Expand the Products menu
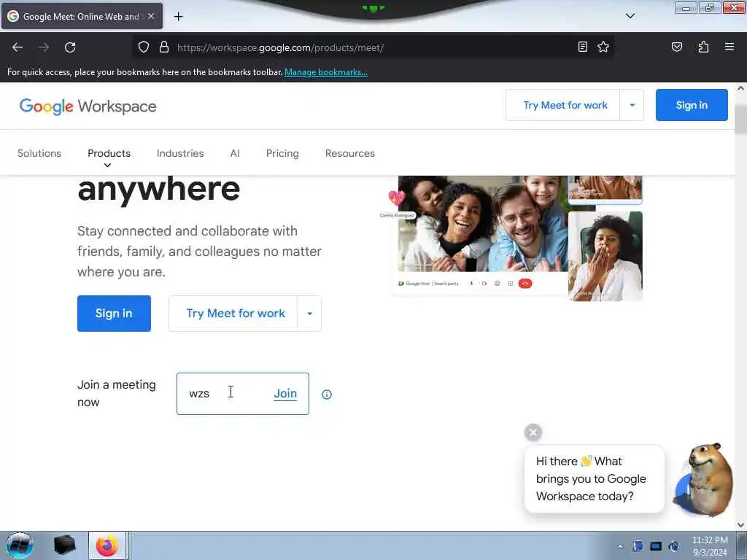This screenshot has width=747, height=560. [x=109, y=153]
